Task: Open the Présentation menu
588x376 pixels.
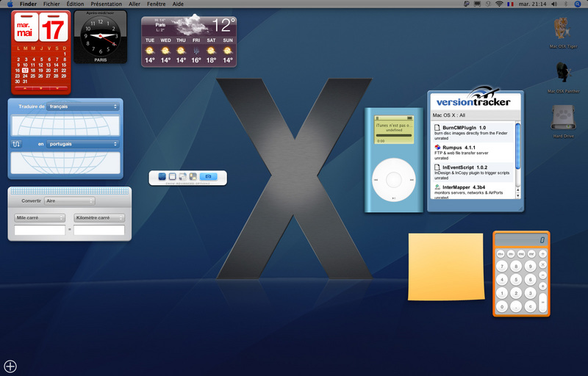Action: [x=106, y=4]
